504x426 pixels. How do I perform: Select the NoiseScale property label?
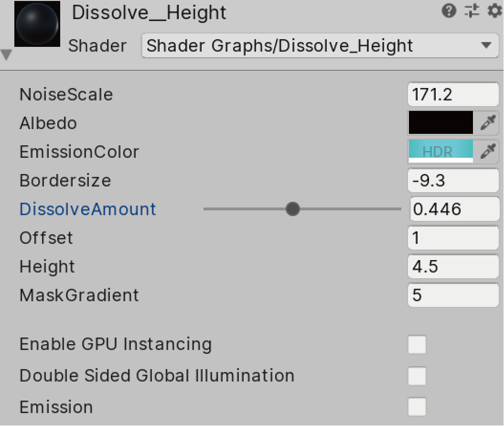click(x=66, y=95)
